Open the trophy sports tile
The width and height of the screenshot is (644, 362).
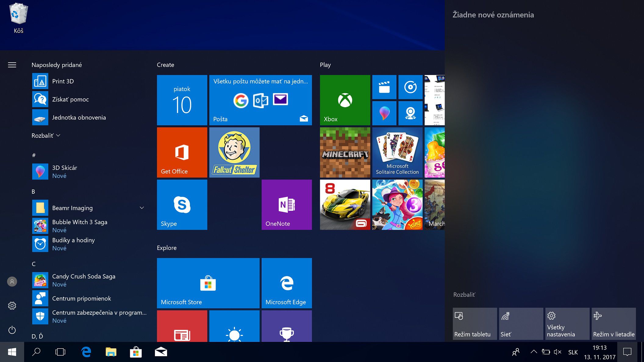point(287,326)
